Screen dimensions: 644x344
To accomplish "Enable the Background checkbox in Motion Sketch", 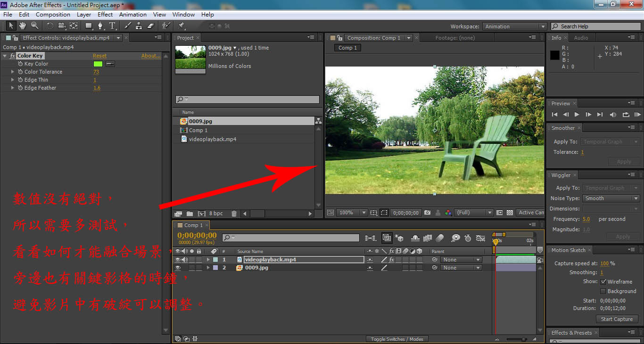I will pos(603,291).
